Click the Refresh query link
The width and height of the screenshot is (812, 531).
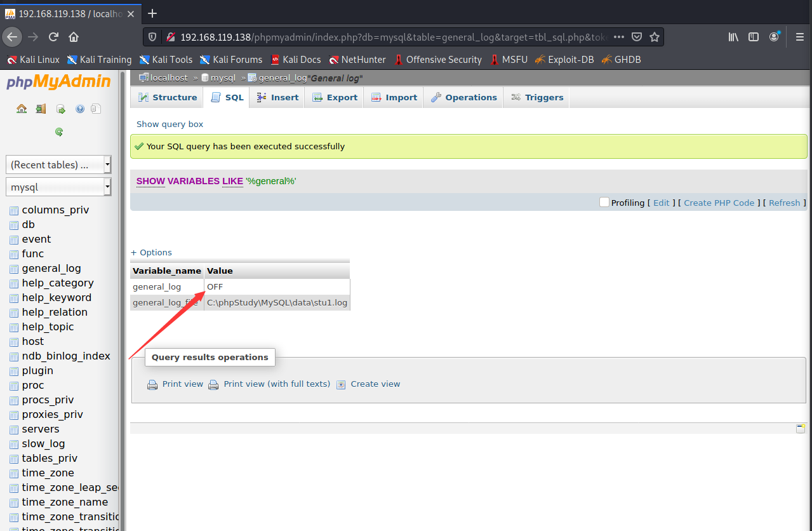click(x=785, y=203)
